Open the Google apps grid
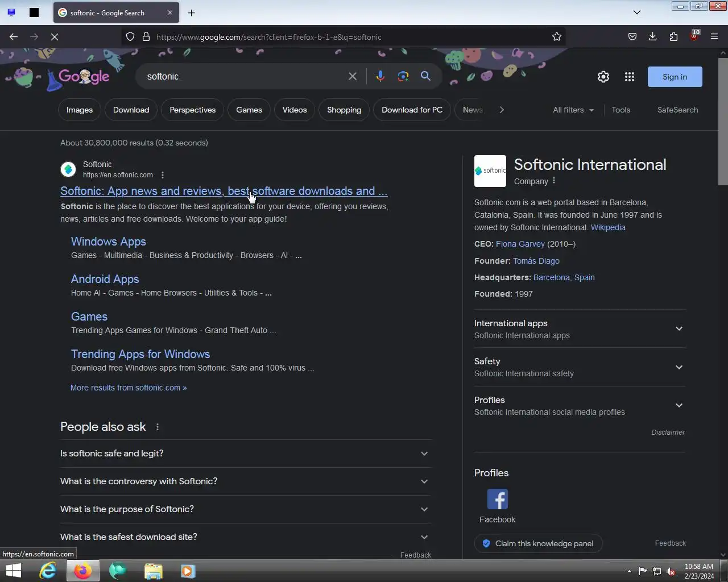 629,77
